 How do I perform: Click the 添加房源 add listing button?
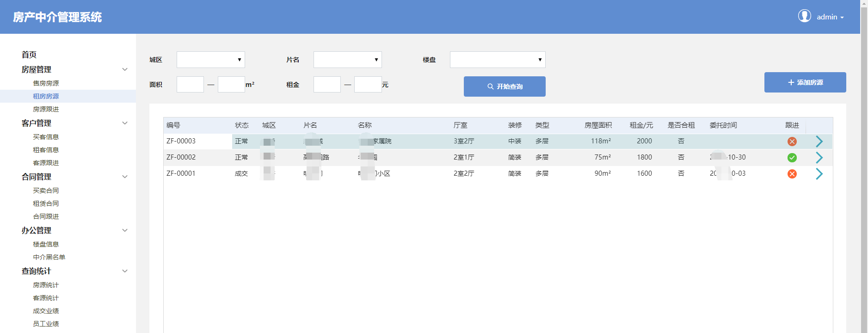coord(805,82)
